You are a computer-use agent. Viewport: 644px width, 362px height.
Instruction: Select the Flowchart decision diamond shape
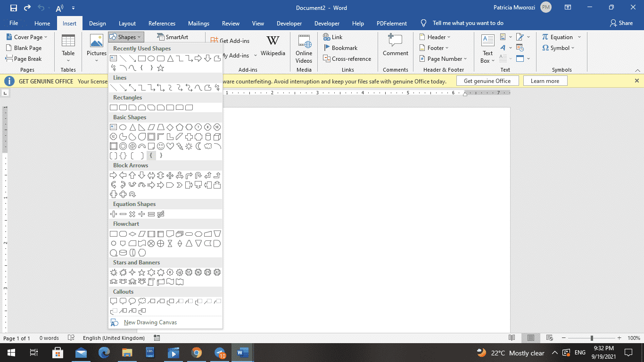point(132,233)
